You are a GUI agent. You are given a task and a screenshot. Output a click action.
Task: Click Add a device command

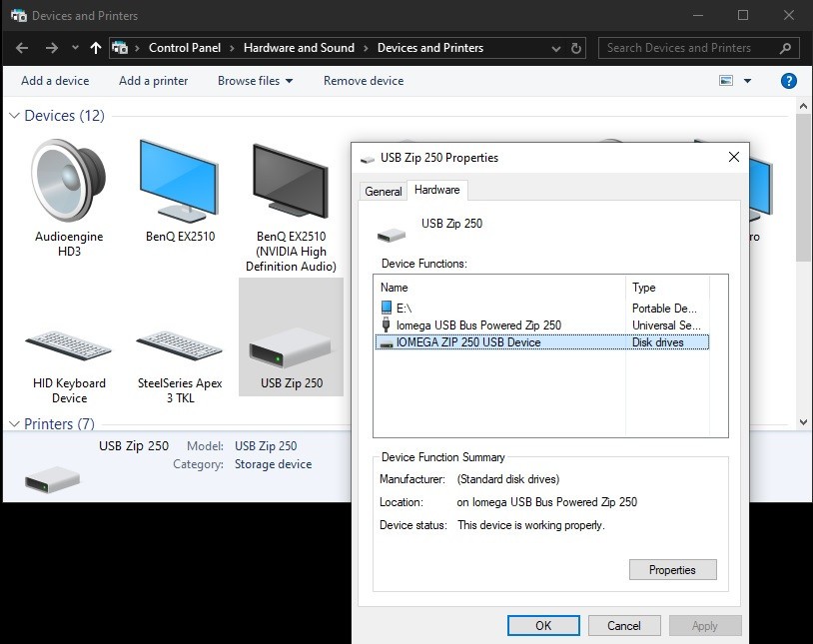[55, 81]
